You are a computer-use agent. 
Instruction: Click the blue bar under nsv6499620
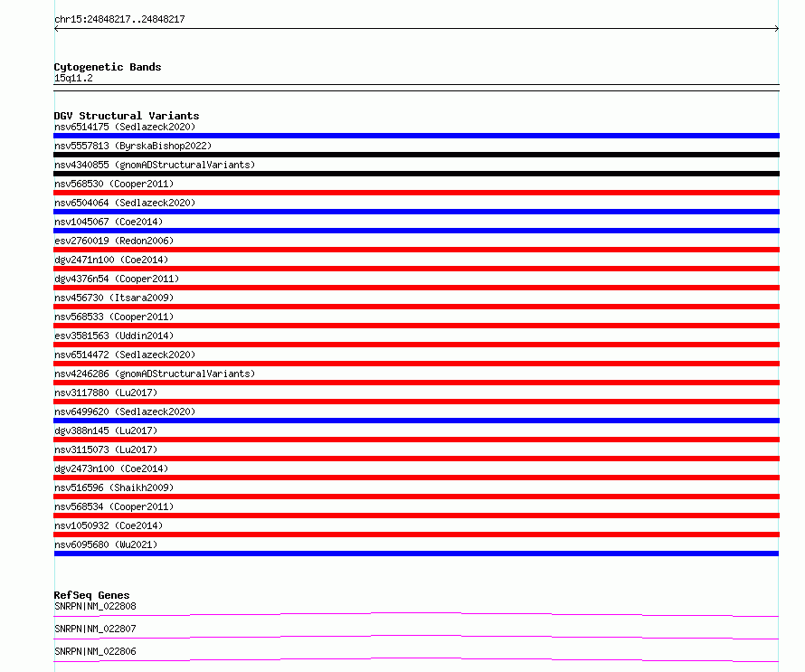tap(416, 421)
